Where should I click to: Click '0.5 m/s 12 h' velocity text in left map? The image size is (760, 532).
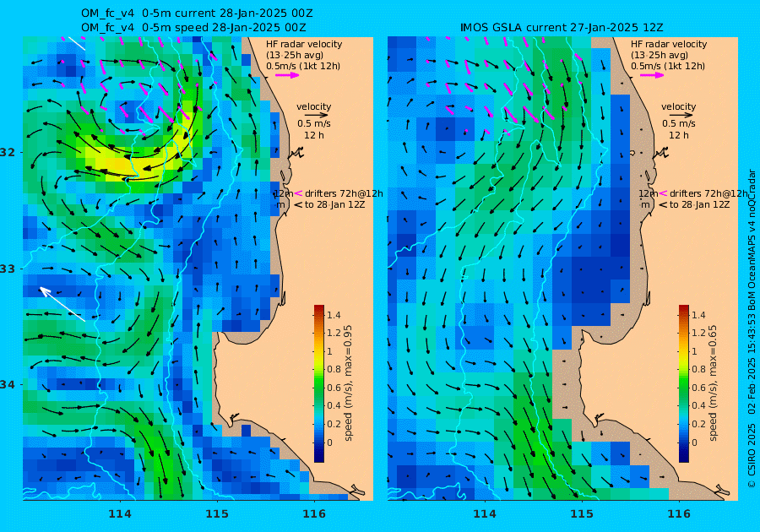tap(314, 129)
